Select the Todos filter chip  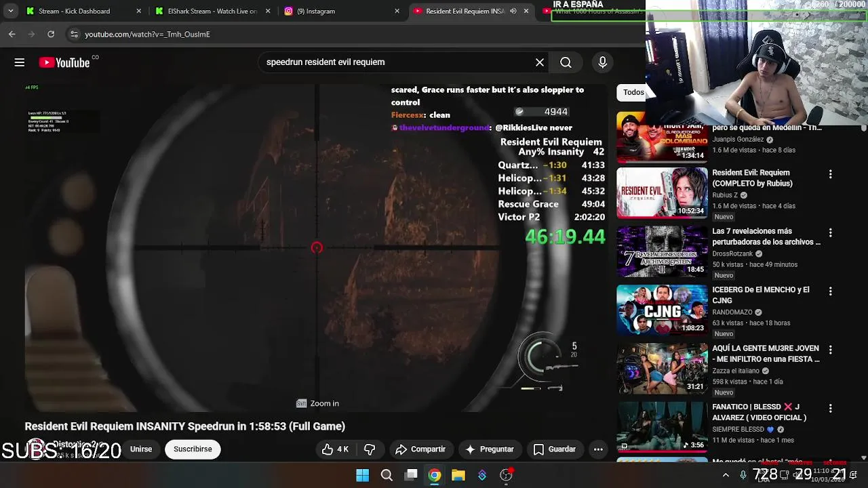[x=633, y=92]
